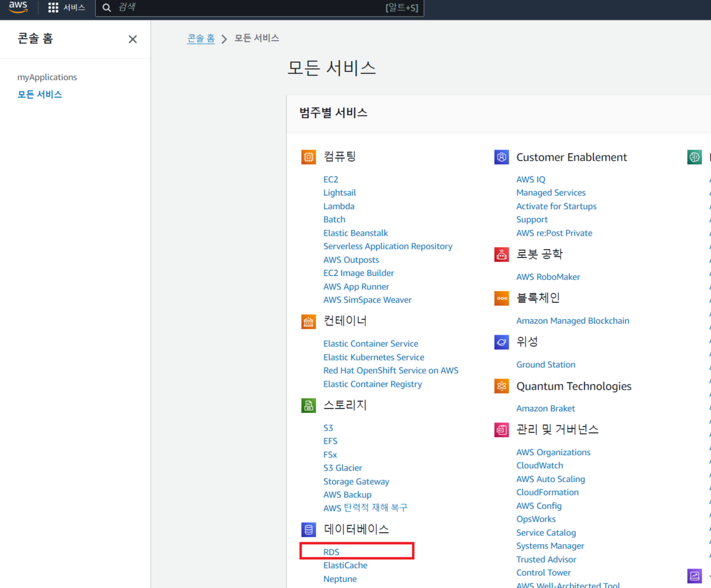Image resolution: width=711 pixels, height=588 pixels.
Task: Open CloudFormation
Action: tap(547, 492)
